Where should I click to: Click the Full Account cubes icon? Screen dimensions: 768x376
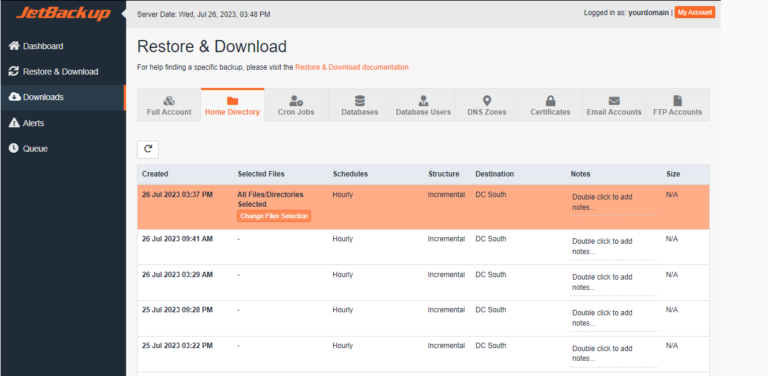click(169, 101)
